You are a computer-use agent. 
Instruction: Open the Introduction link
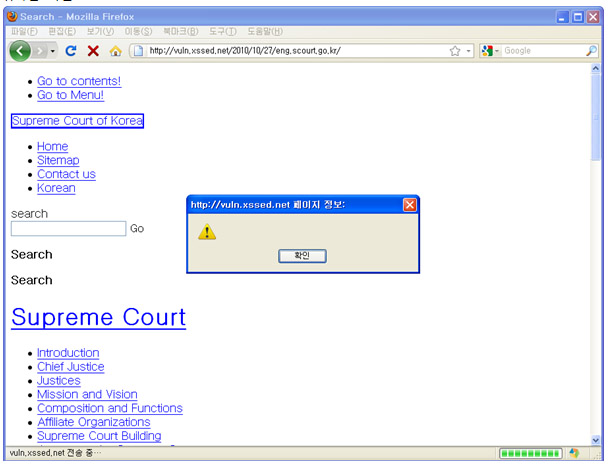[x=68, y=353]
